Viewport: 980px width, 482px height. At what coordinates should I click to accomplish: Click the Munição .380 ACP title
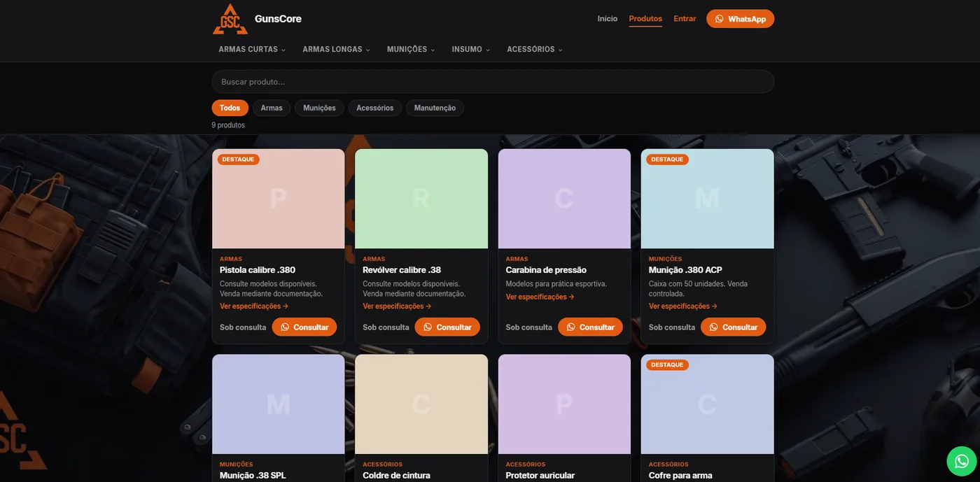[x=685, y=270]
